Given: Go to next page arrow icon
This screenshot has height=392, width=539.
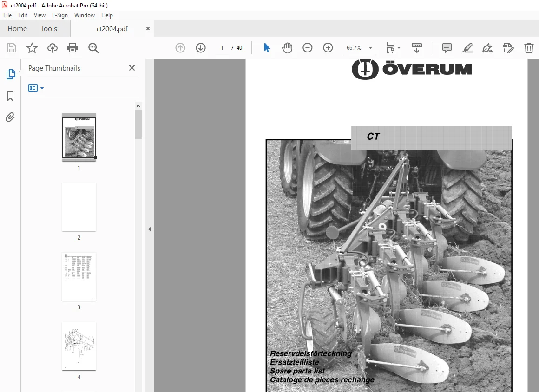Looking at the screenshot, I should coord(201,48).
